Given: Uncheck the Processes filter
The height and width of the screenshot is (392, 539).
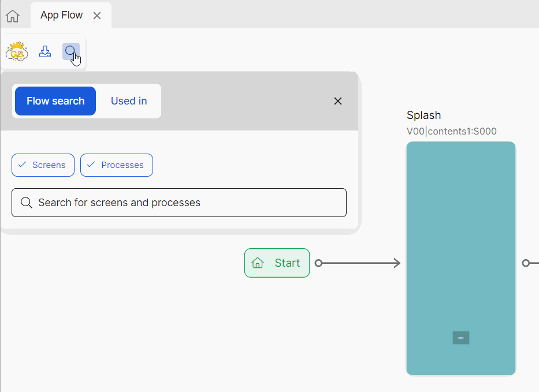Looking at the screenshot, I should [116, 165].
